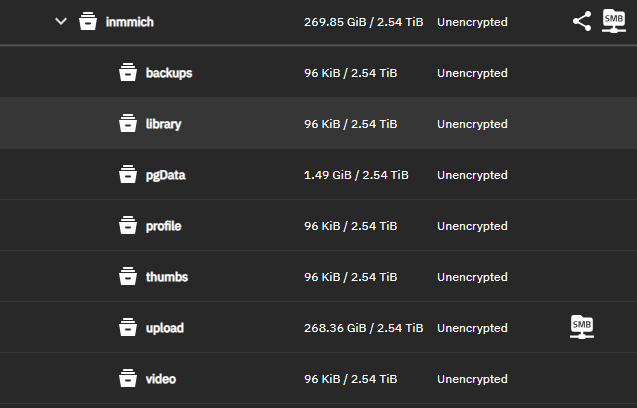Click the library dataset icon
This screenshot has width=637, height=408.
coord(127,124)
